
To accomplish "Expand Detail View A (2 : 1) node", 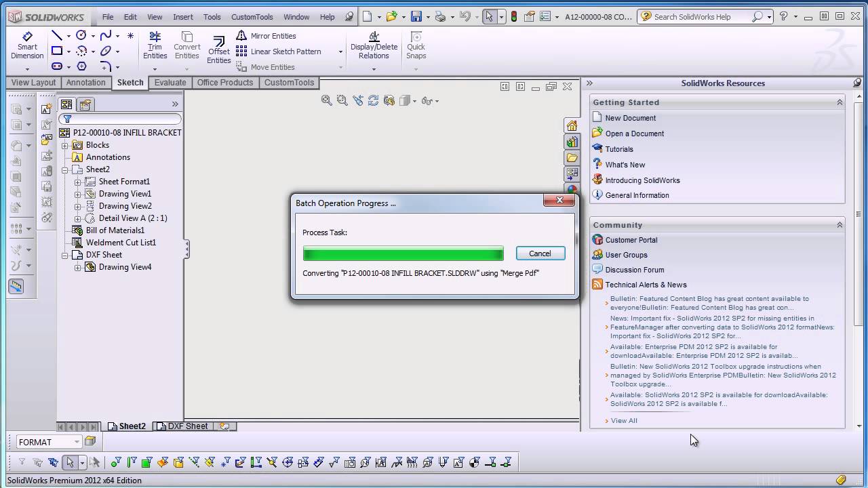I will [78, 218].
